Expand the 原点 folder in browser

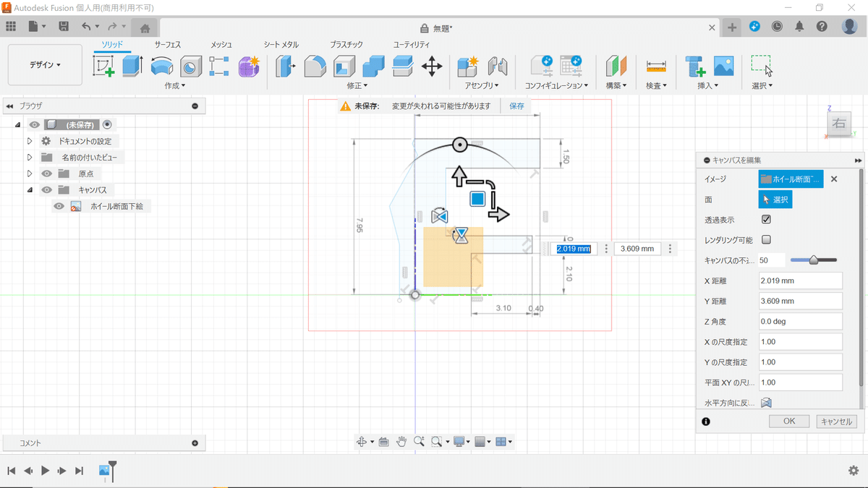[30, 174]
